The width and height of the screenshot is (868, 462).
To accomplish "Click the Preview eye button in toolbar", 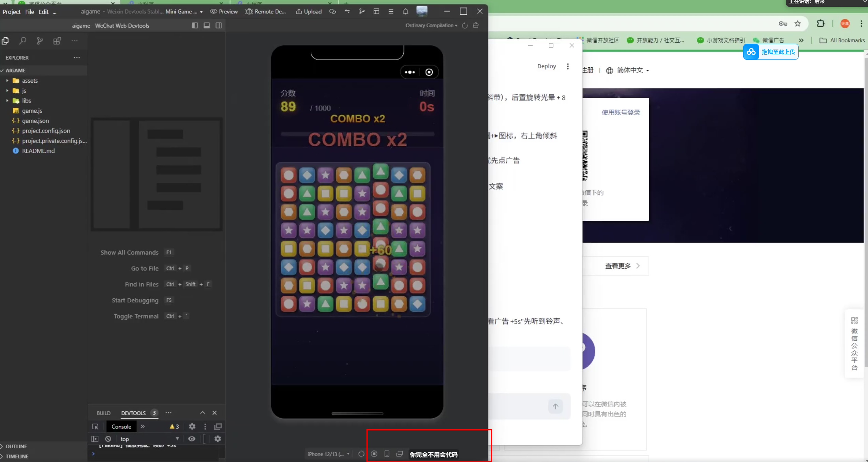I will (224, 12).
